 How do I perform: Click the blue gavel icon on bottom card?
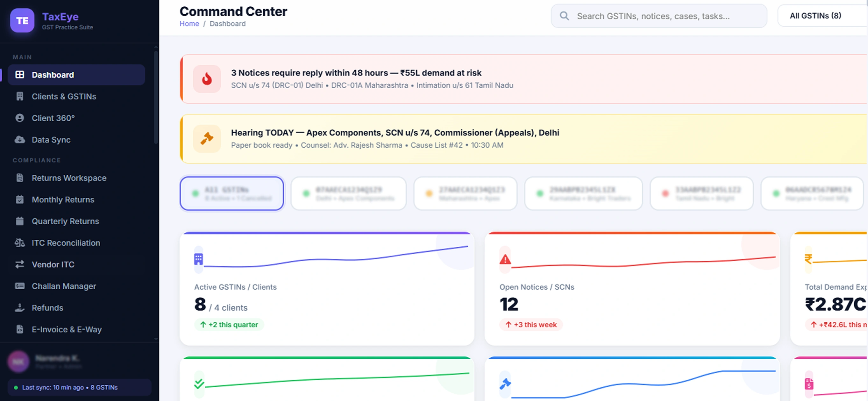[505, 383]
